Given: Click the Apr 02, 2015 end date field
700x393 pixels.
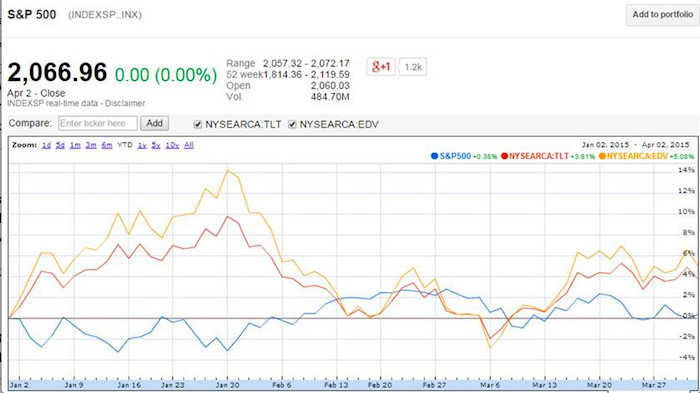Looking at the screenshot, I should point(666,145).
